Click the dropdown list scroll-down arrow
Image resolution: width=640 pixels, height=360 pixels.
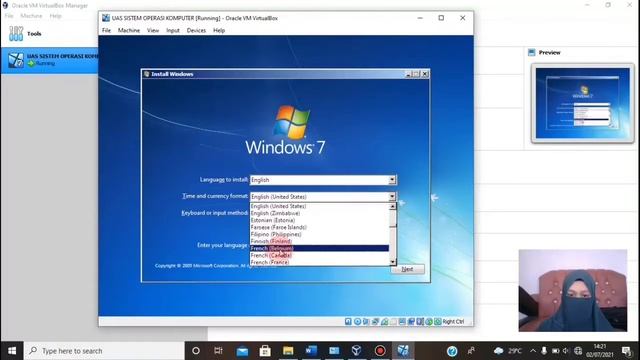(x=393, y=262)
